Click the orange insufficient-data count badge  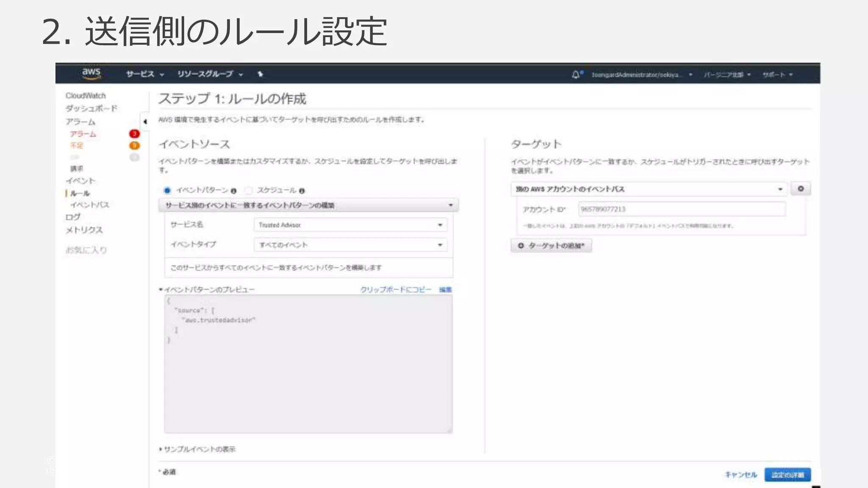point(134,145)
